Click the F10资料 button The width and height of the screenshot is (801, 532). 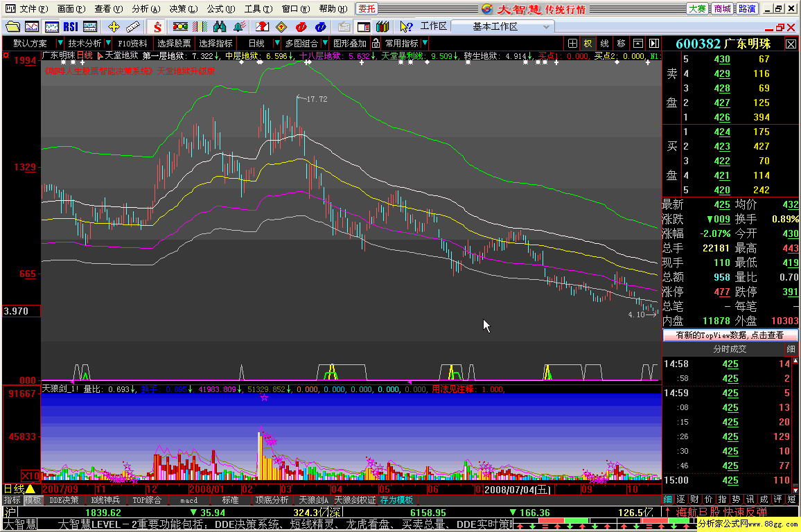point(132,44)
